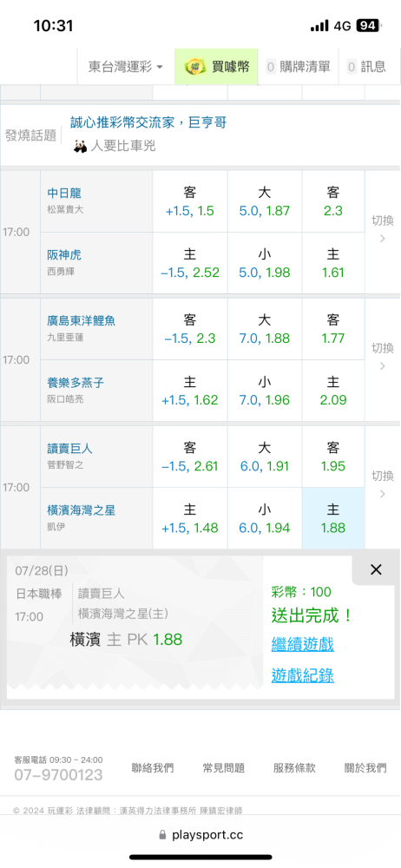Pick 主 2.09 moneyline for 養樂多
The width and height of the screenshot is (401, 868).
point(333,391)
